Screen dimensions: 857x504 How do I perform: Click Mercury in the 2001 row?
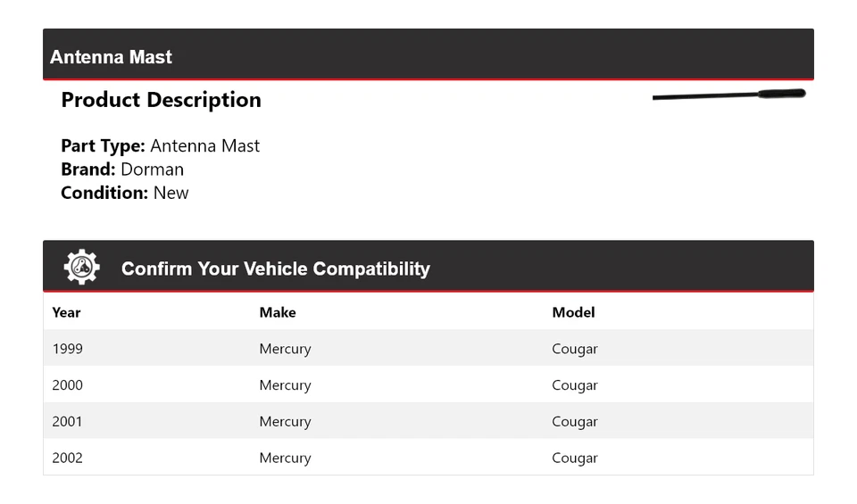click(x=285, y=422)
